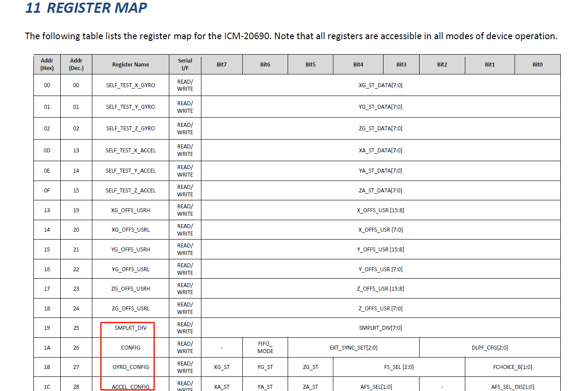588x391 pixels.
Task: Click the FIFO_MODE bit cell
Action: coord(265,347)
